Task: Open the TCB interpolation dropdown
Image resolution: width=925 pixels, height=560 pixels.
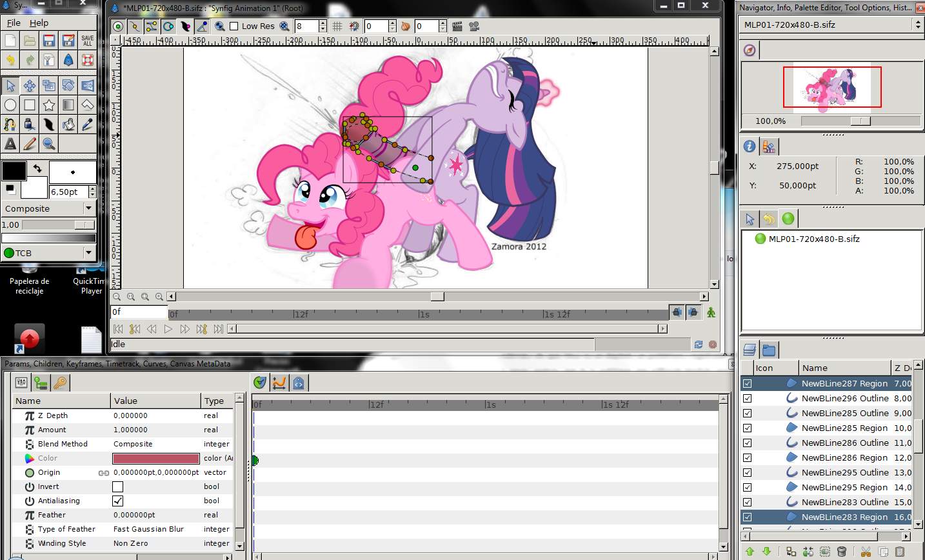Action: pyautogui.click(x=49, y=253)
